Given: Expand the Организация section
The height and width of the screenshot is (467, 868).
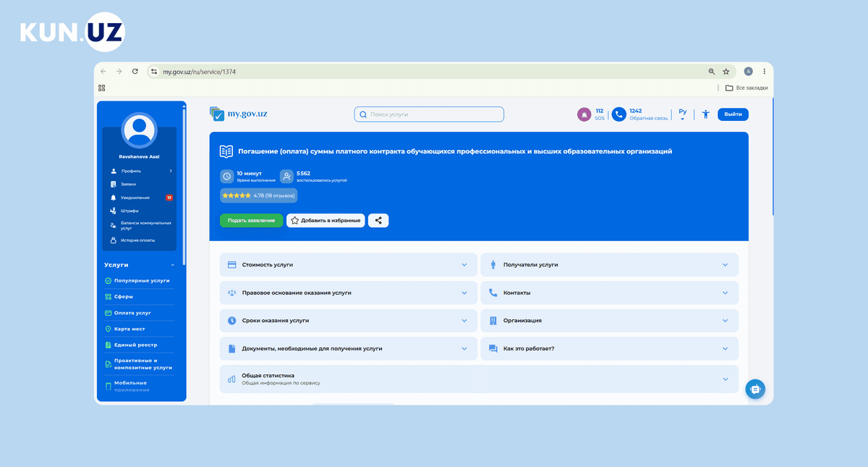Looking at the screenshot, I should click(610, 320).
